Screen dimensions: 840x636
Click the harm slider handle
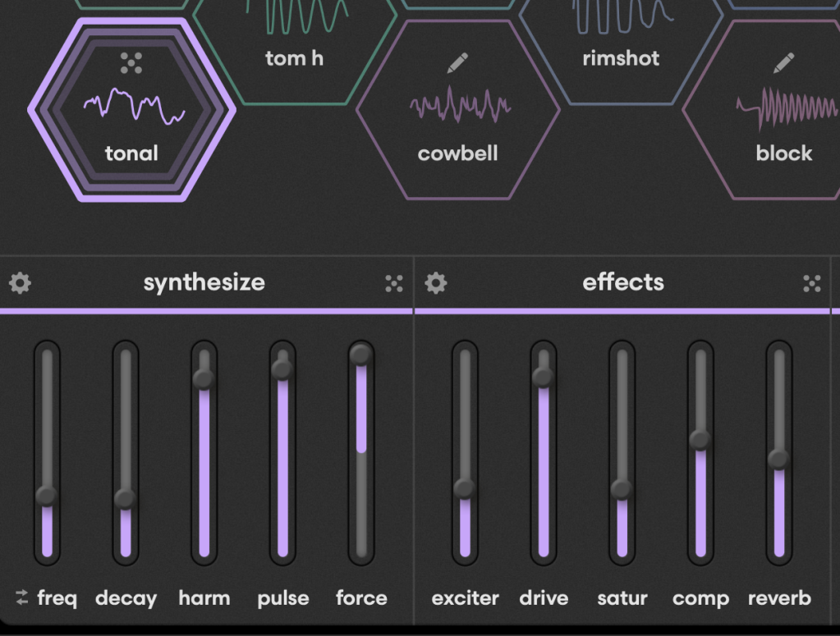pos(204,378)
